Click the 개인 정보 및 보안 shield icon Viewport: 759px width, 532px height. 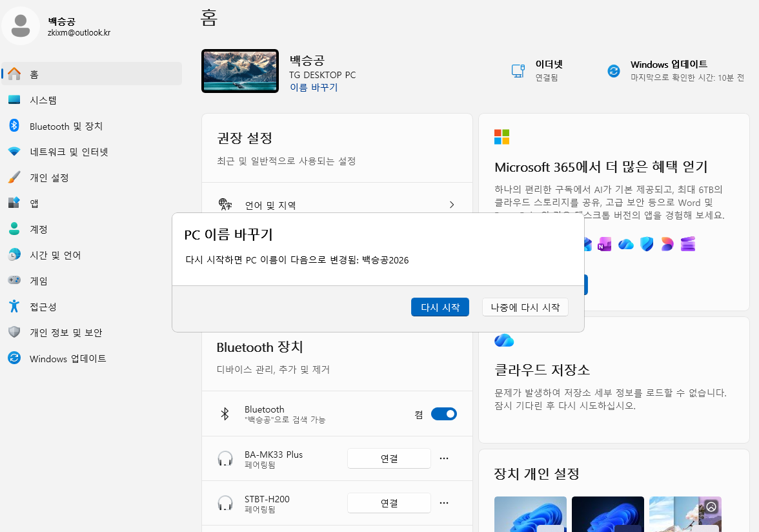[14, 332]
